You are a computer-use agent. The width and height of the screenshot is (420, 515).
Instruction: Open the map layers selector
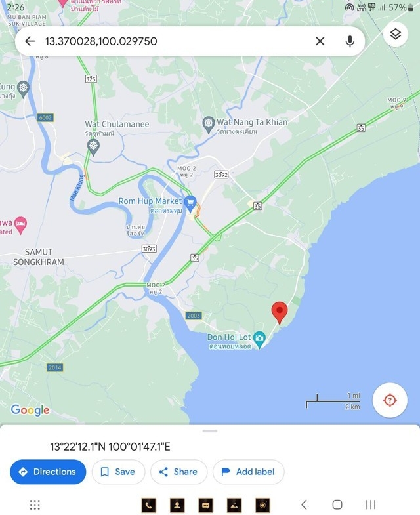pyautogui.click(x=395, y=34)
